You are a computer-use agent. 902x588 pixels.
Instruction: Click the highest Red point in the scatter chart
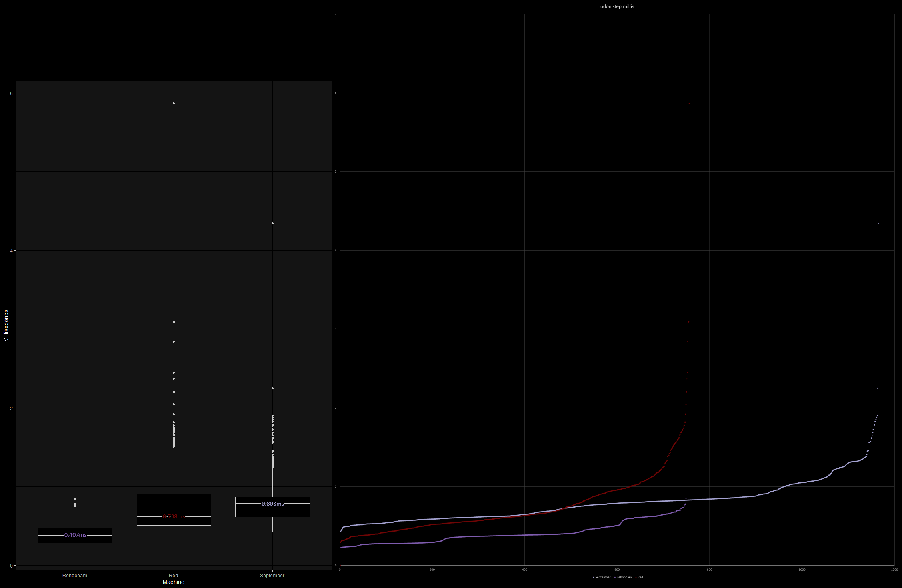click(689, 104)
